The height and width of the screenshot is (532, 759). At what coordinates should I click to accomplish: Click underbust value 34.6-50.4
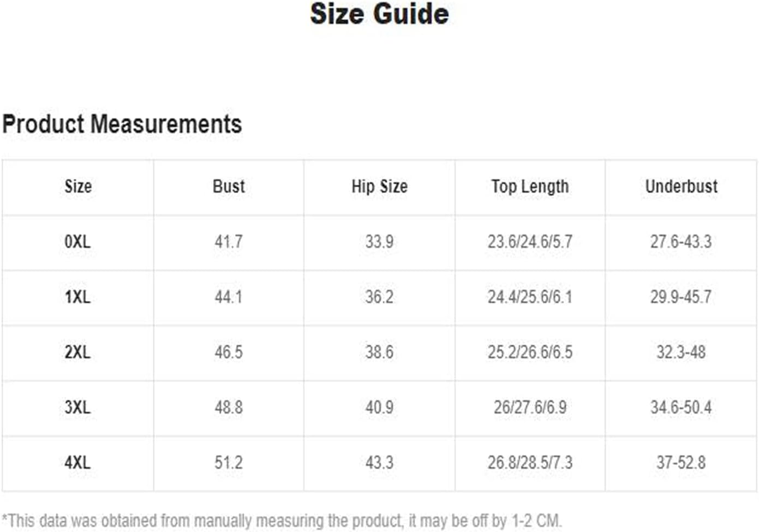coord(681,407)
